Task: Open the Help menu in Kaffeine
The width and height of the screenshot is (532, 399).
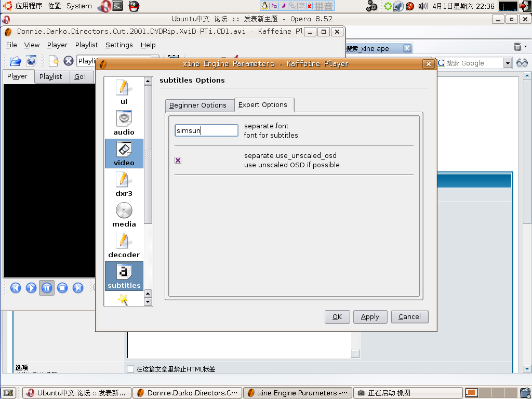Action: tap(148, 45)
